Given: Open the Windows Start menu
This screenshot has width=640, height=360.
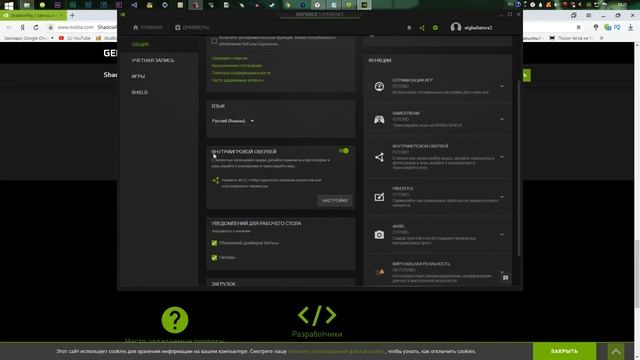Looking at the screenshot, I should (x=9, y=5).
